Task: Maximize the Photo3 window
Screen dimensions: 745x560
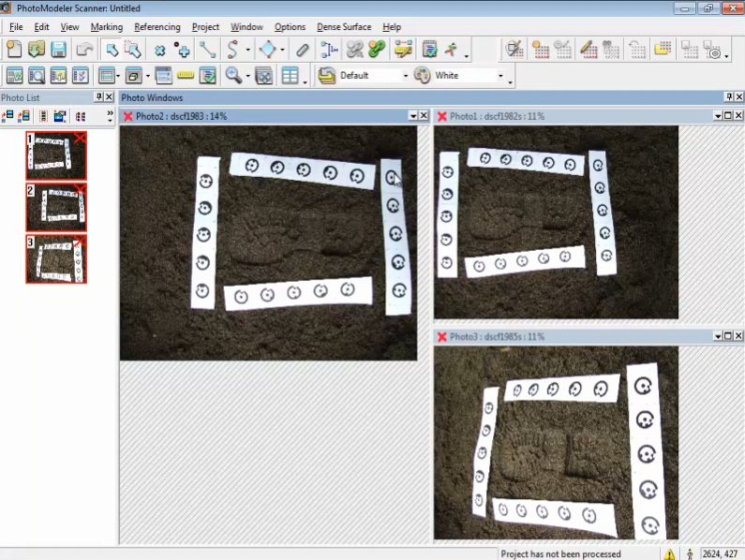Action: [727, 335]
